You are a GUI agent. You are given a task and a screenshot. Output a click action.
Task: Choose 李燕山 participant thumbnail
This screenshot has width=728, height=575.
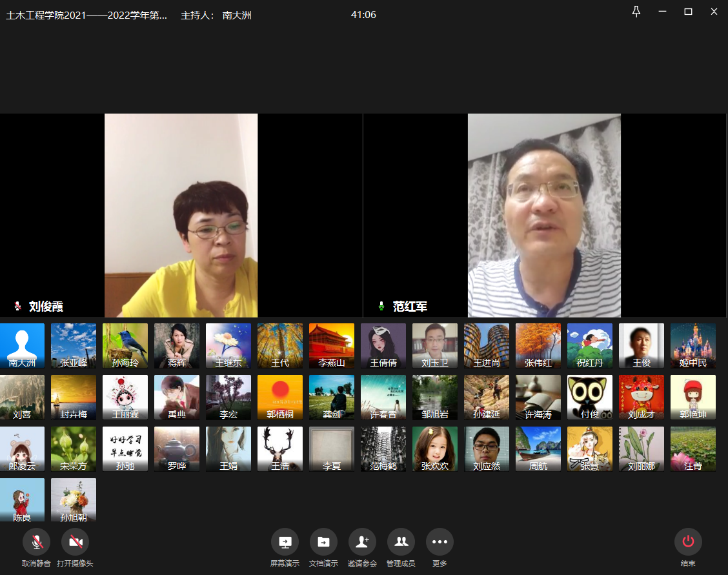tap(332, 345)
